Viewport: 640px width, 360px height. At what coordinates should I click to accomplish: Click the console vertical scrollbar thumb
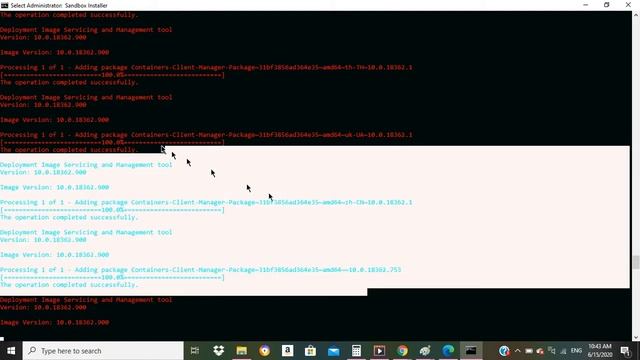636,262
